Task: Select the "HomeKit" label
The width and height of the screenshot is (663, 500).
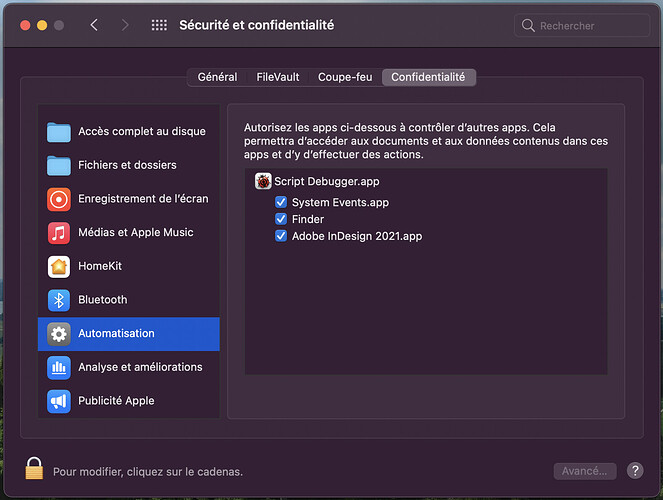Action: coord(100,266)
